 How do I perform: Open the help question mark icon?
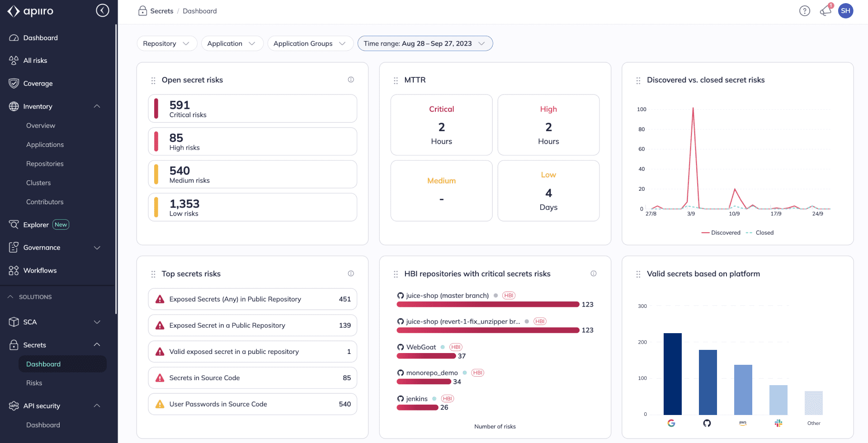pos(805,10)
